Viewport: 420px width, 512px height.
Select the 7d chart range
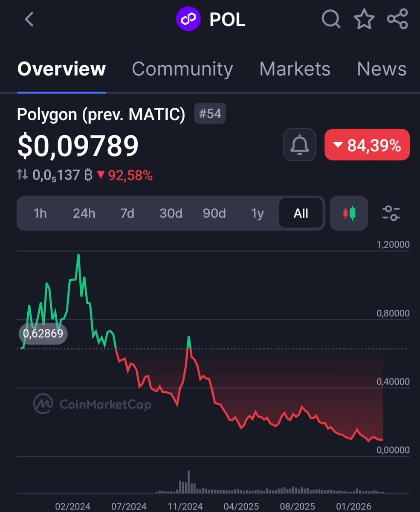point(127,213)
